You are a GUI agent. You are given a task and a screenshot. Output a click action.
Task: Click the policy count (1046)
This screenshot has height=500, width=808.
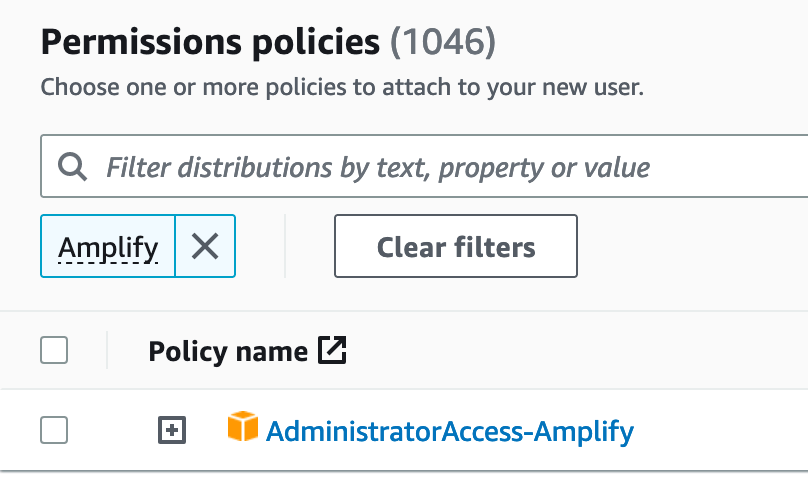[x=442, y=42]
